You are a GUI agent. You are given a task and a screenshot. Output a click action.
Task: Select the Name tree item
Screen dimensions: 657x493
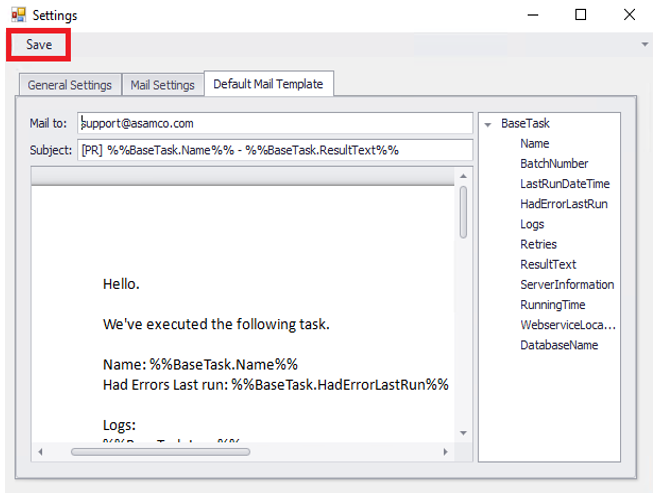[x=534, y=144]
